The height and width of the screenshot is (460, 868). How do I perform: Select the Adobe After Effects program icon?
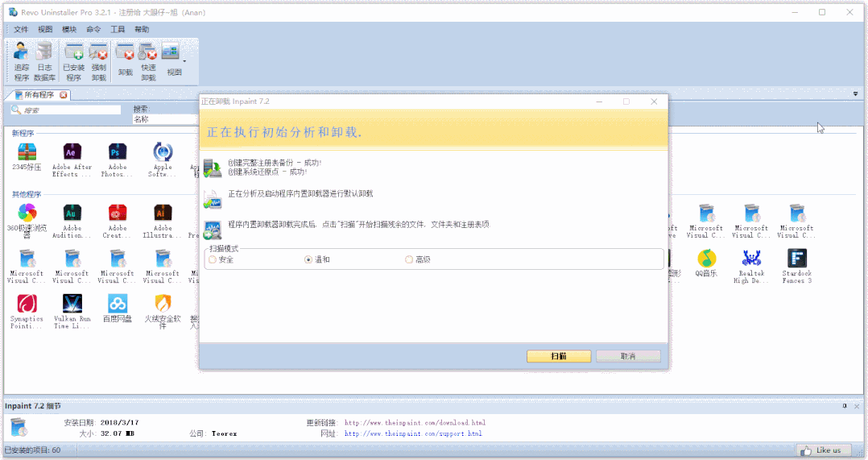coord(72,151)
